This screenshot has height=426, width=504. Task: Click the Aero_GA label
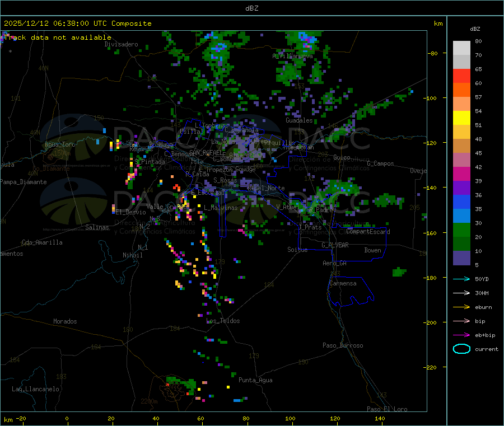tap(335, 264)
